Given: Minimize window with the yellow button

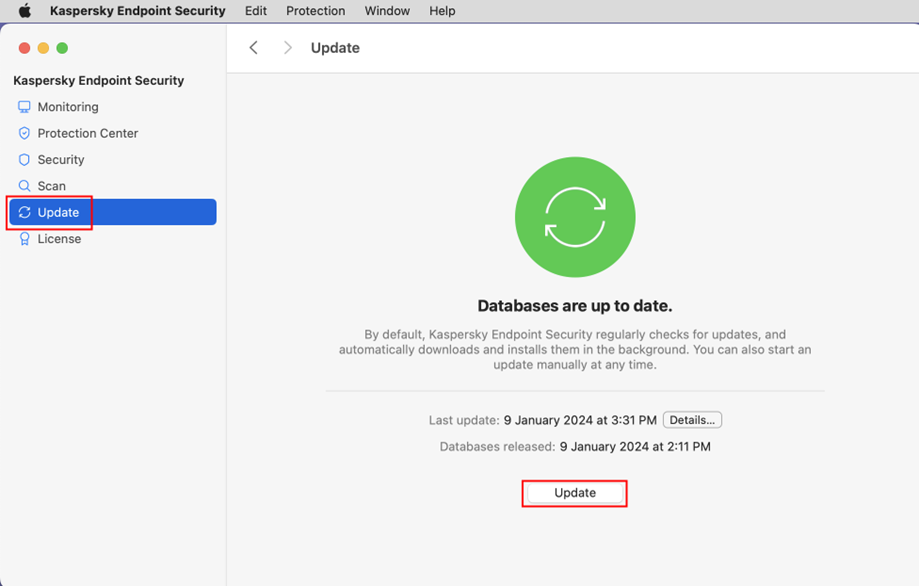Looking at the screenshot, I should click(x=43, y=48).
